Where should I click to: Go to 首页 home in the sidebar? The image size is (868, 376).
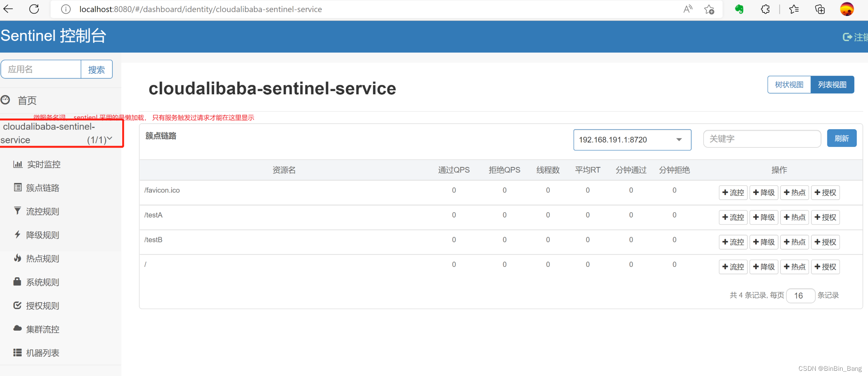click(27, 100)
